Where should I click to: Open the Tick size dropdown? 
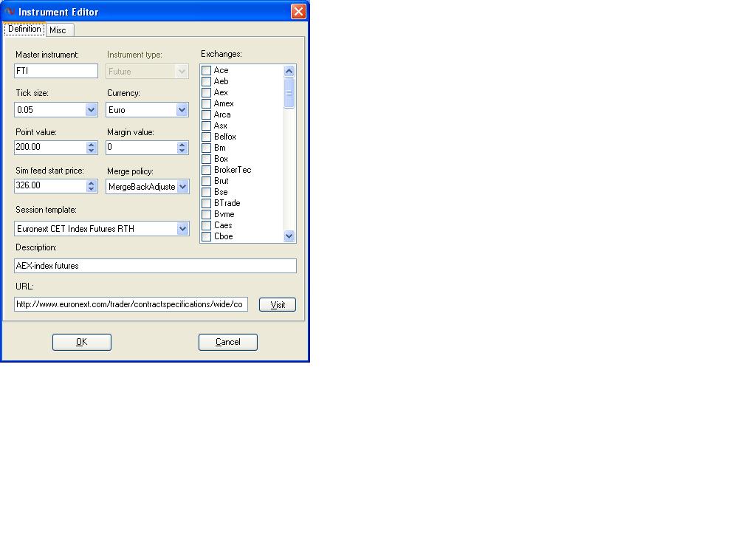point(91,110)
